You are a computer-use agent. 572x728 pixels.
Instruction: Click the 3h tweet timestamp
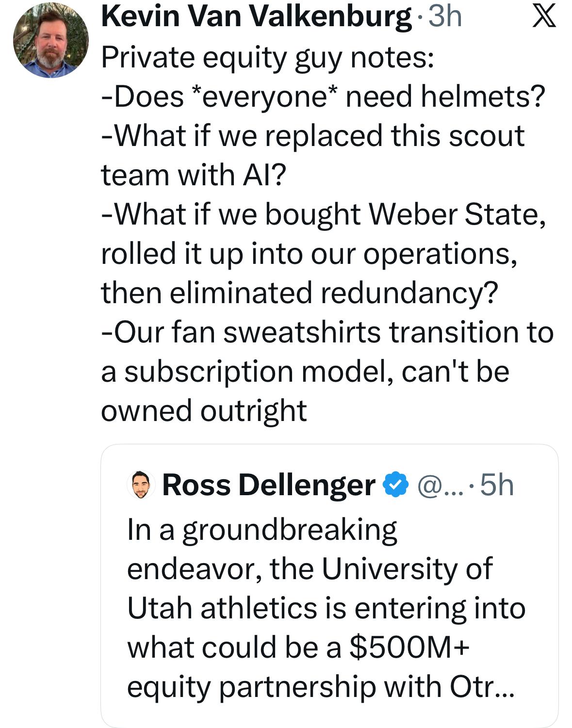[x=445, y=16]
